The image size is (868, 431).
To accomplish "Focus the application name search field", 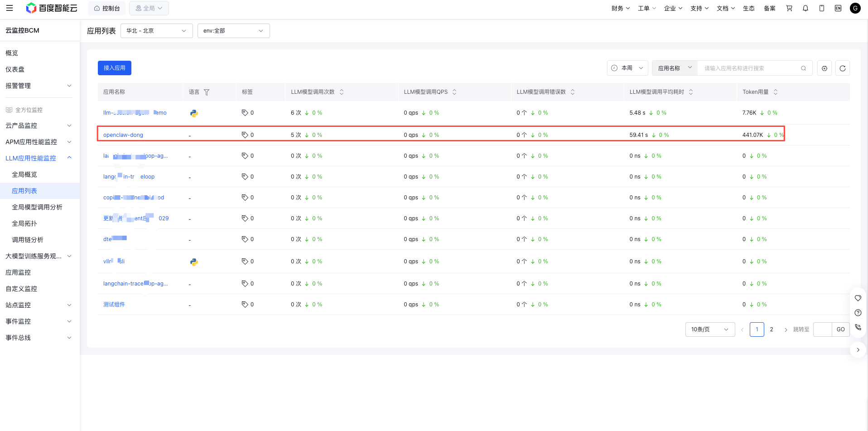I will [750, 68].
